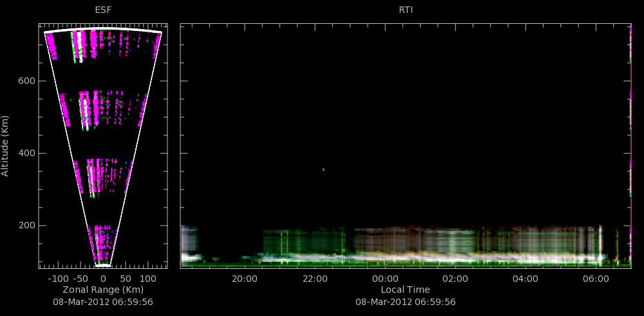644x316 pixels.
Task: Click the timestamp under the RTI plot
Action: [405, 302]
